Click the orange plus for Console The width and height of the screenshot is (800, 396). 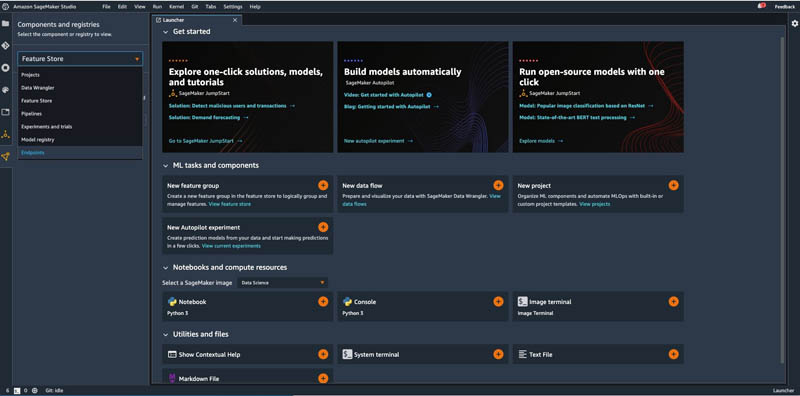498,302
